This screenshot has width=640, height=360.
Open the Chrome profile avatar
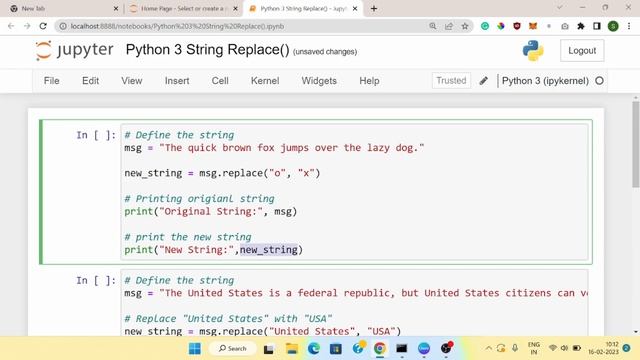tap(613, 26)
